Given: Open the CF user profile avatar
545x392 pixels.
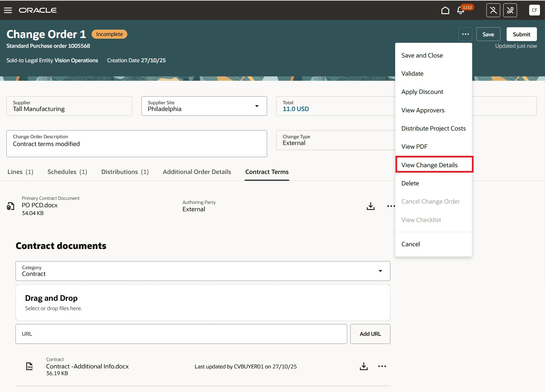Looking at the screenshot, I should pyautogui.click(x=534, y=10).
